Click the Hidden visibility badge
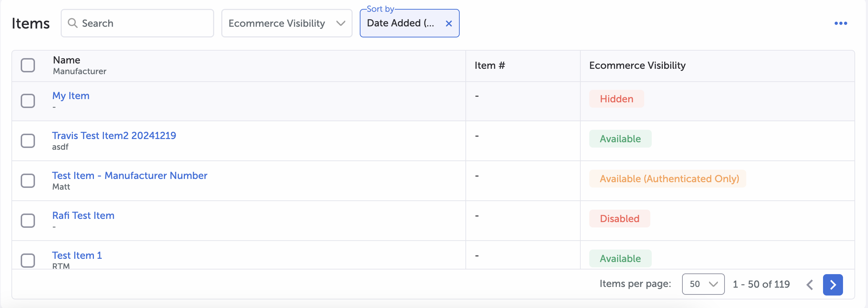This screenshot has width=868, height=308. click(x=616, y=99)
